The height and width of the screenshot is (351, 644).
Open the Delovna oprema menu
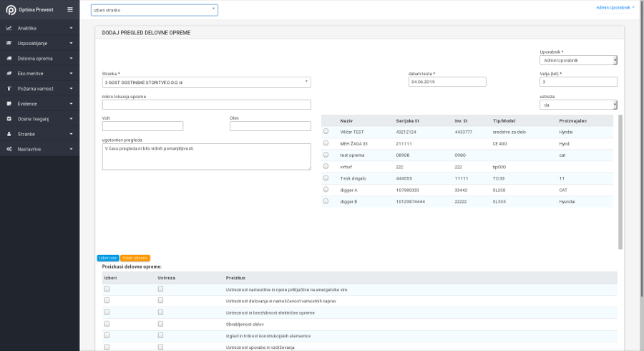click(x=40, y=58)
